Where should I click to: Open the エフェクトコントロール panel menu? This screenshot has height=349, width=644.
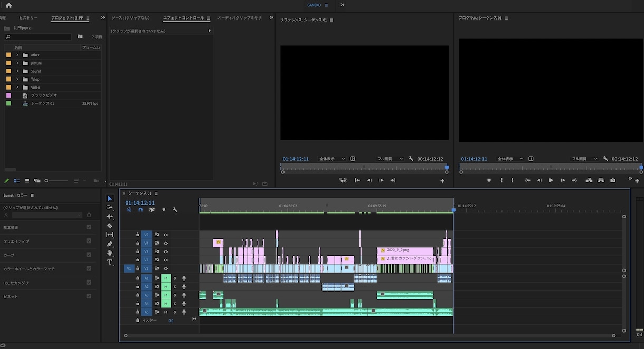[x=209, y=18]
